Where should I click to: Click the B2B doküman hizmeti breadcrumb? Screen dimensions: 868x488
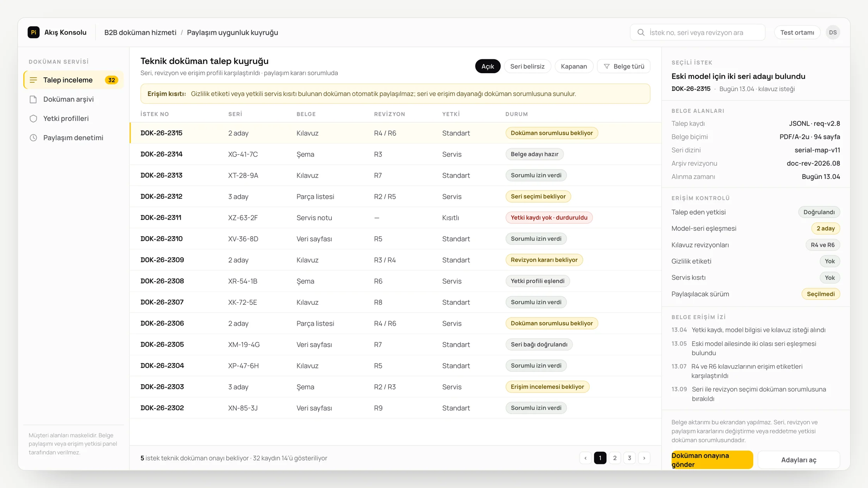pos(140,33)
